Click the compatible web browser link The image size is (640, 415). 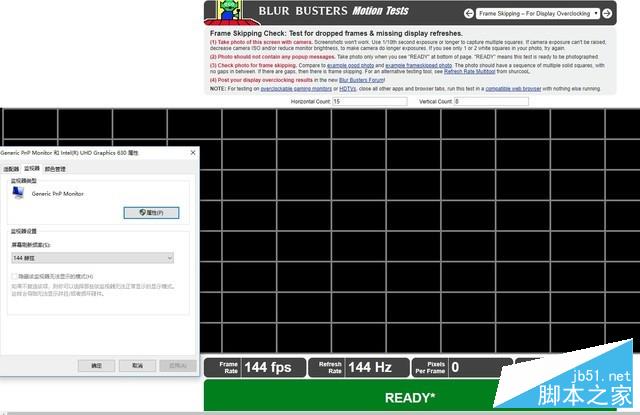pos(513,88)
